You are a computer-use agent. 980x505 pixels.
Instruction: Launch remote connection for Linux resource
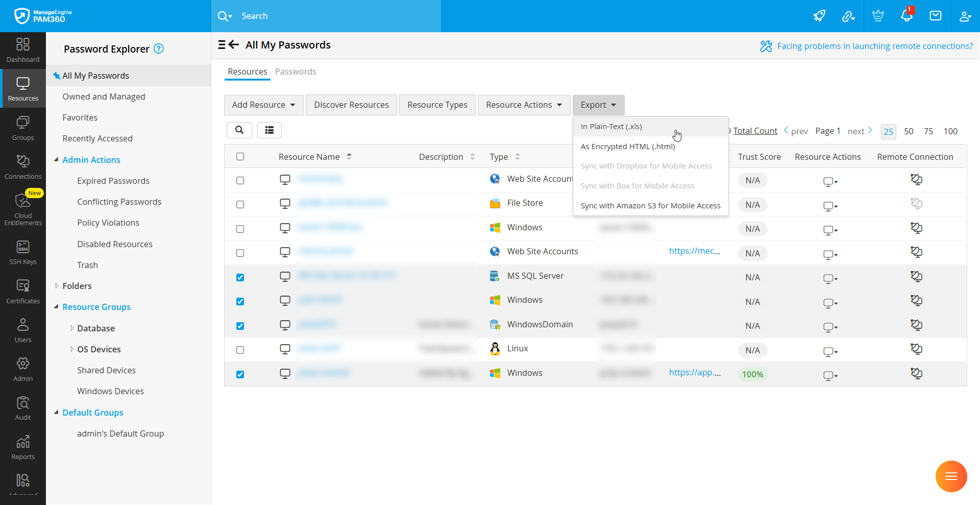coord(916,349)
